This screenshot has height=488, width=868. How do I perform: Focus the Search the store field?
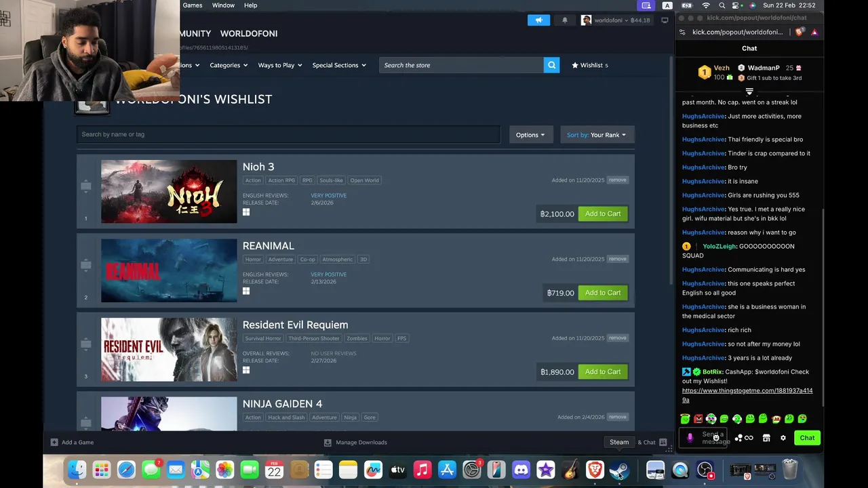click(461, 65)
